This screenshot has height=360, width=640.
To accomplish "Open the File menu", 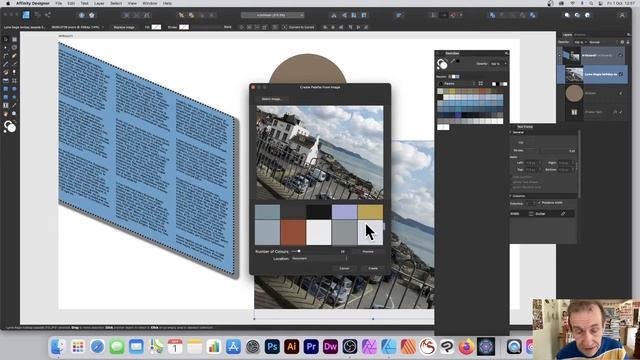I will click(58, 3).
